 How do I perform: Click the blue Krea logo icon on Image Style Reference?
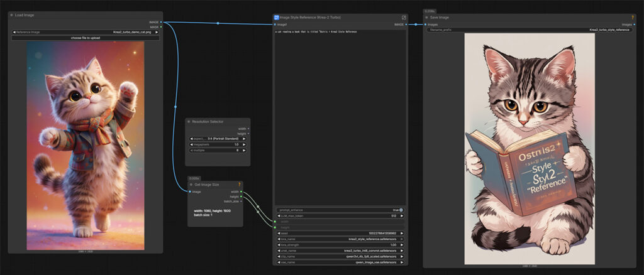click(x=277, y=18)
